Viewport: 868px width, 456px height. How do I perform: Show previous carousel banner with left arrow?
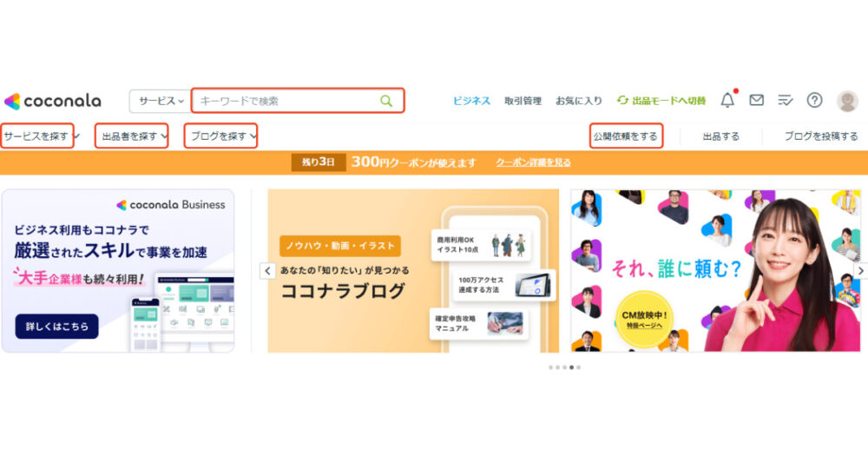point(268,270)
